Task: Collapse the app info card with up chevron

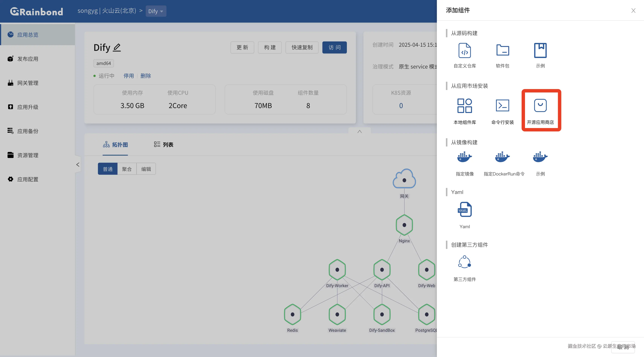Action: 359,131
